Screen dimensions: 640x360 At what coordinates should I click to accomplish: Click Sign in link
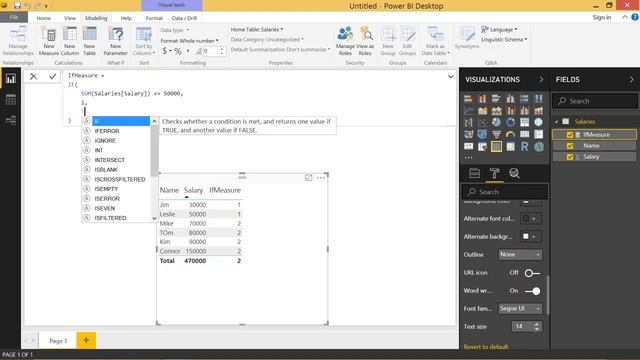[x=602, y=17]
